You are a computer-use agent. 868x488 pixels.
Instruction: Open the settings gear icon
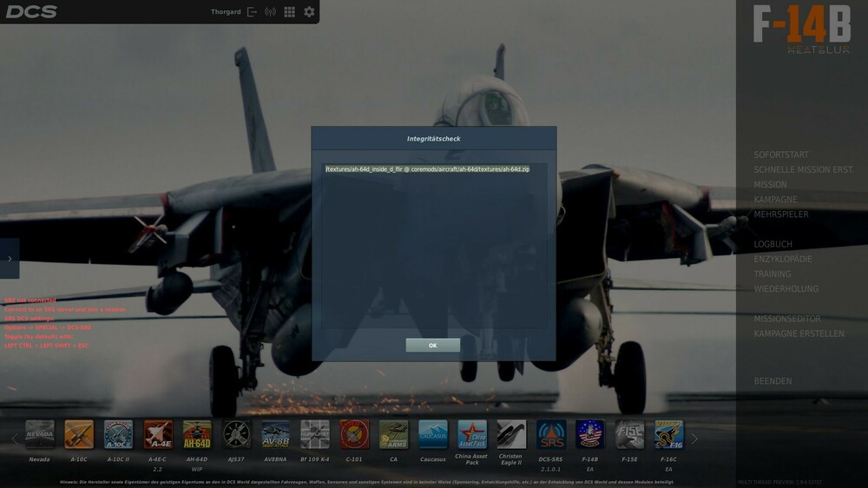309,11
